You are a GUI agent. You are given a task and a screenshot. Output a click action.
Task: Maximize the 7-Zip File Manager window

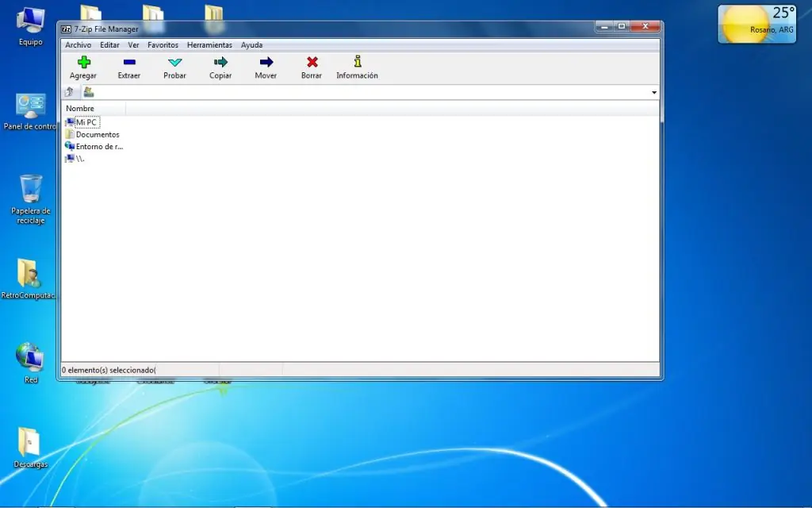[622, 26]
